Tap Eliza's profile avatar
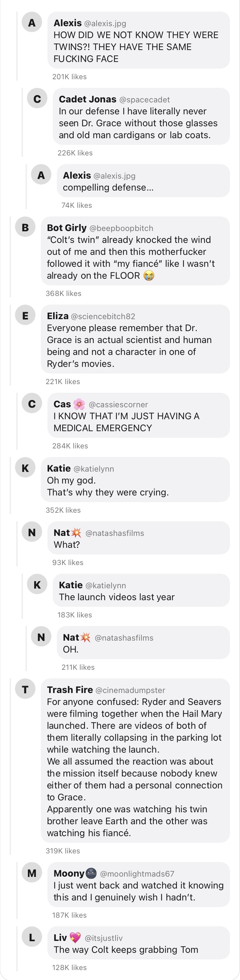The image size is (240, 980). 25,316
